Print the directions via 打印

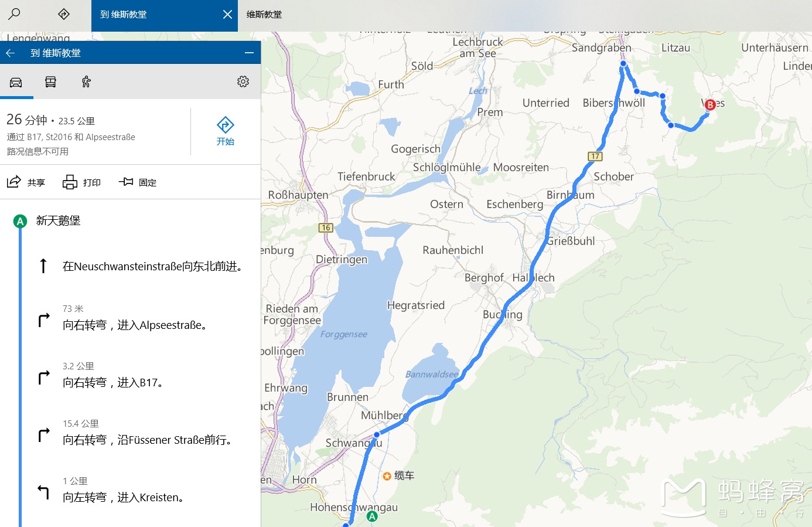[x=81, y=182]
